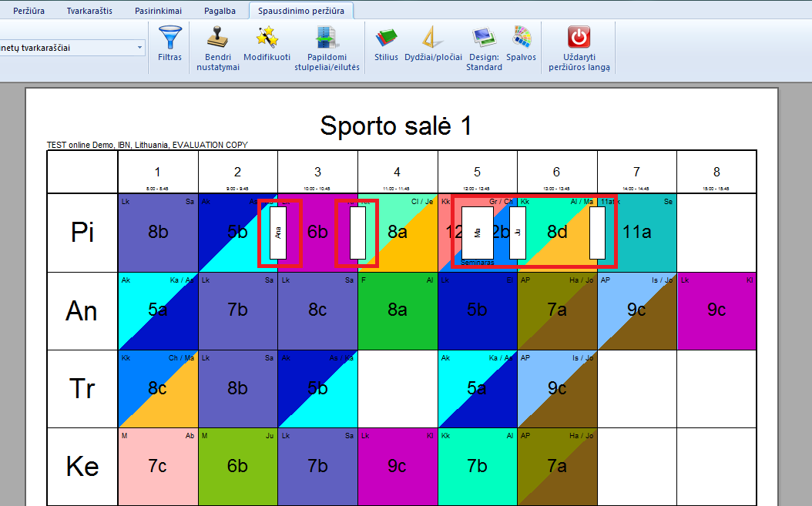Select the purple 8b lesson on Pi
Image resolution: width=812 pixels, height=506 pixels.
(158, 232)
